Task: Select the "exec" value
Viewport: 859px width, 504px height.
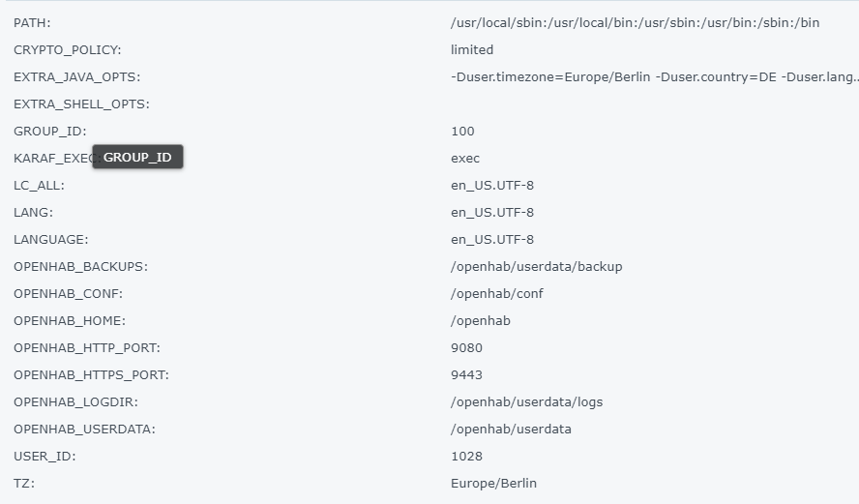Action: point(465,158)
